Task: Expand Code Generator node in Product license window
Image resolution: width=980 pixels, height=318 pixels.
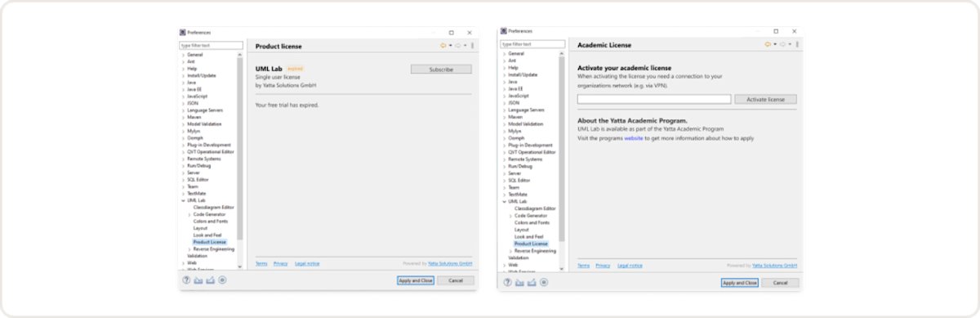Action: [x=189, y=214]
